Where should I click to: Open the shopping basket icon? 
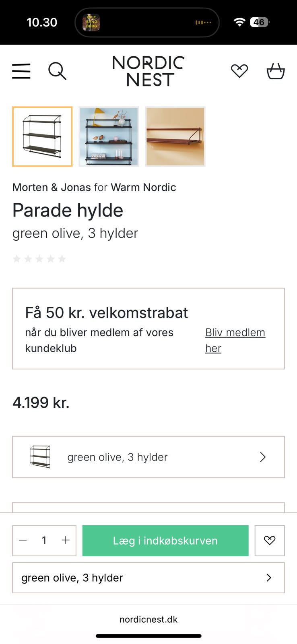[276, 71]
